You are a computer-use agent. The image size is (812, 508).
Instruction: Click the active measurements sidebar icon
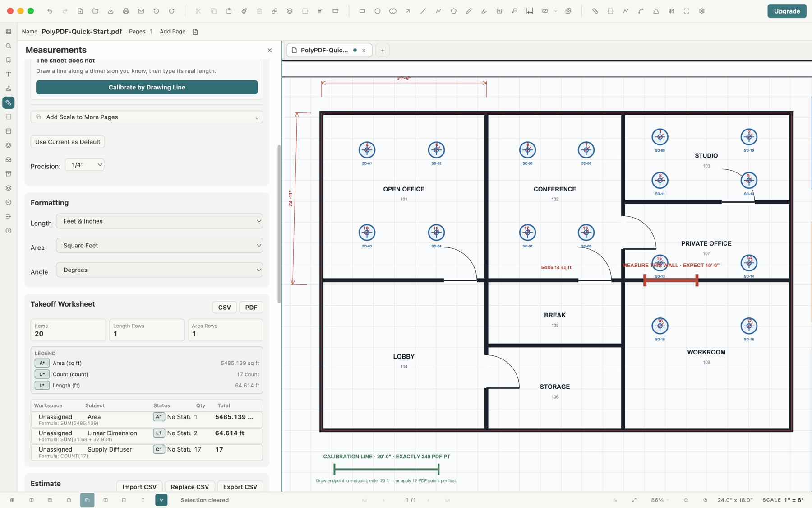[x=9, y=103]
